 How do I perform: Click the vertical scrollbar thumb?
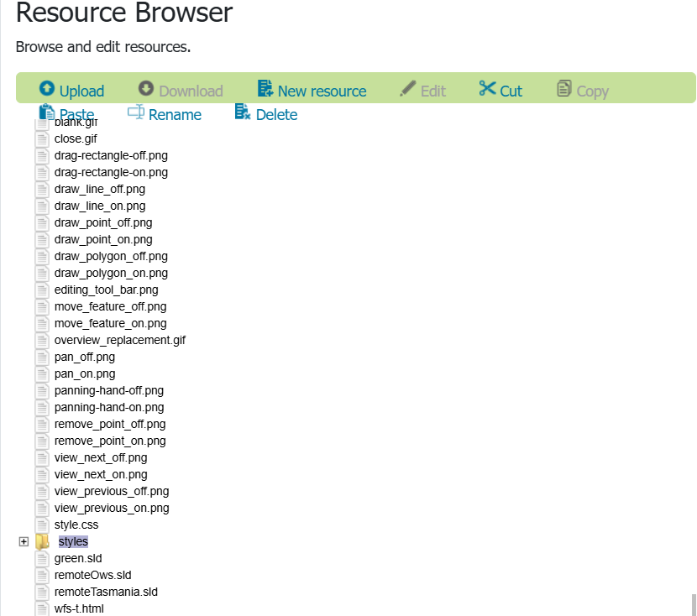pyautogui.click(x=694, y=605)
